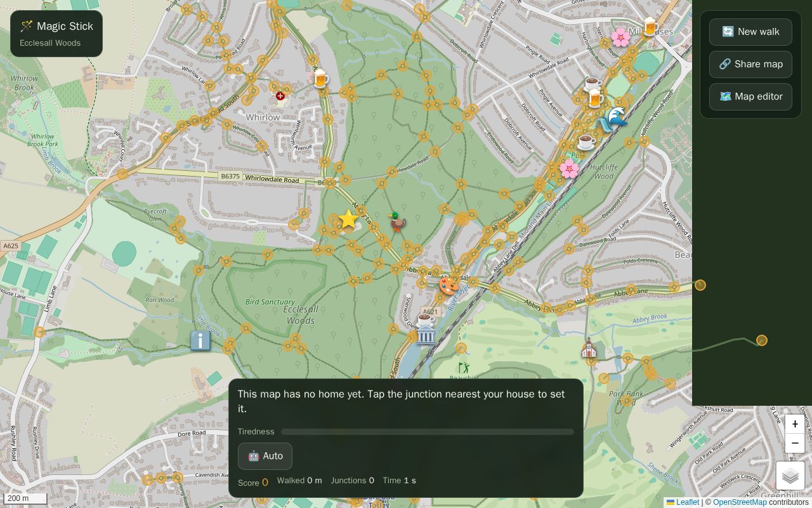812x508 pixels.
Task: Click the yellow star marker on the map
Action: click(x=348, y=220)
